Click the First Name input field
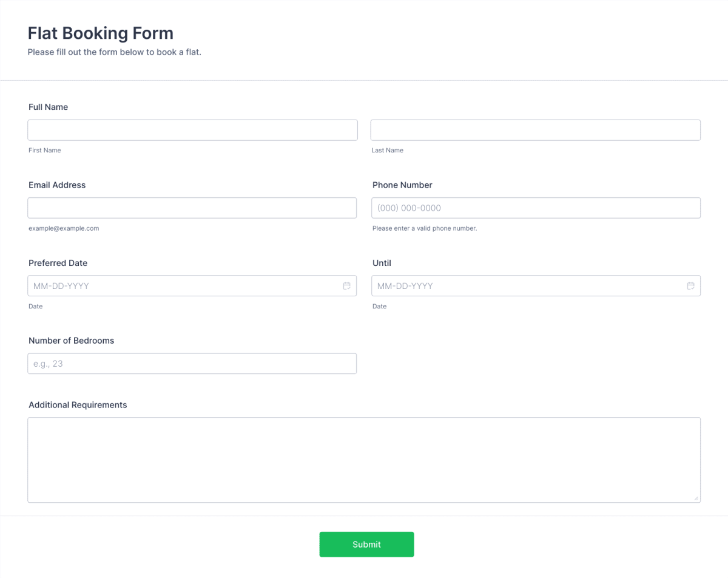The height and width of the screenshot is (578, 728). click(192, 130)
